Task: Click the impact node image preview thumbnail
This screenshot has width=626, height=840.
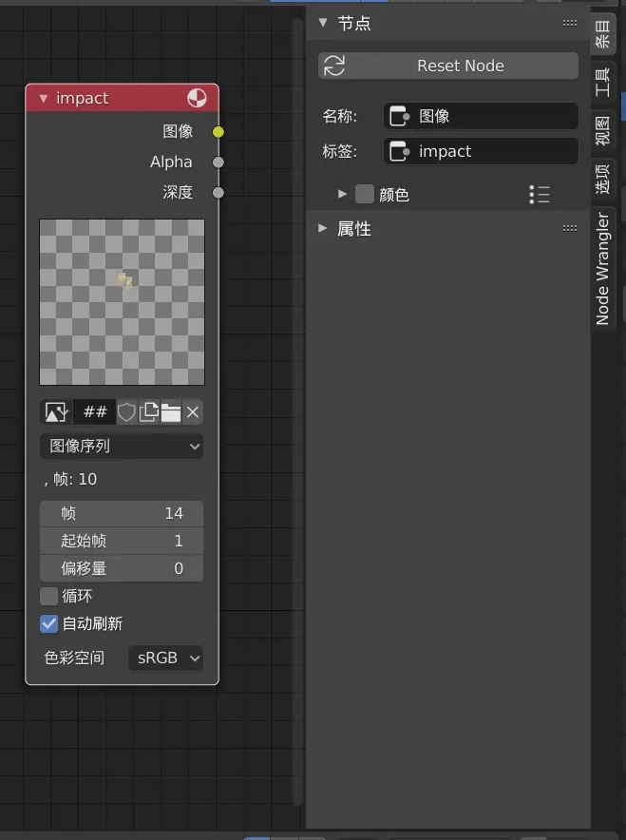Action: pos(123,302)
